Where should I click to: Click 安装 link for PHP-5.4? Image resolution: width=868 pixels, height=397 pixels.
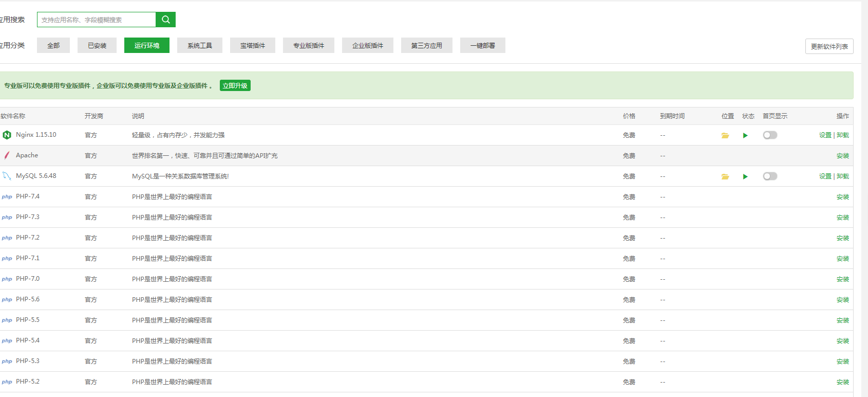coord(843,340)
